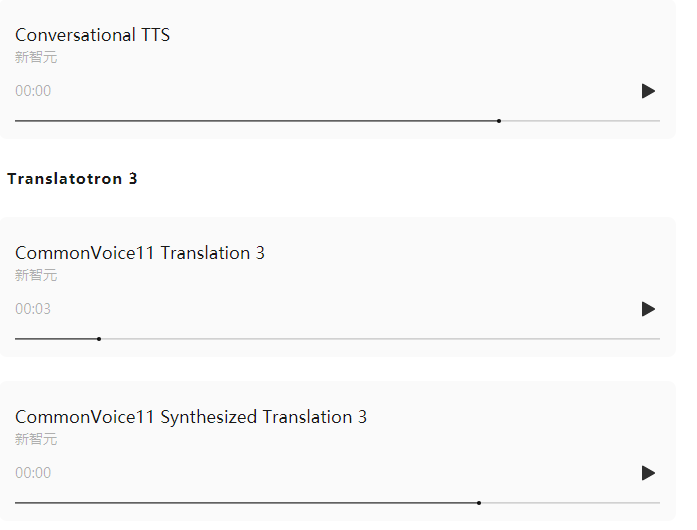This screenshot has height=530, width=697.
Task: Seek to unplayed end of Conversational TTS track
Action: tap(653, 121)
